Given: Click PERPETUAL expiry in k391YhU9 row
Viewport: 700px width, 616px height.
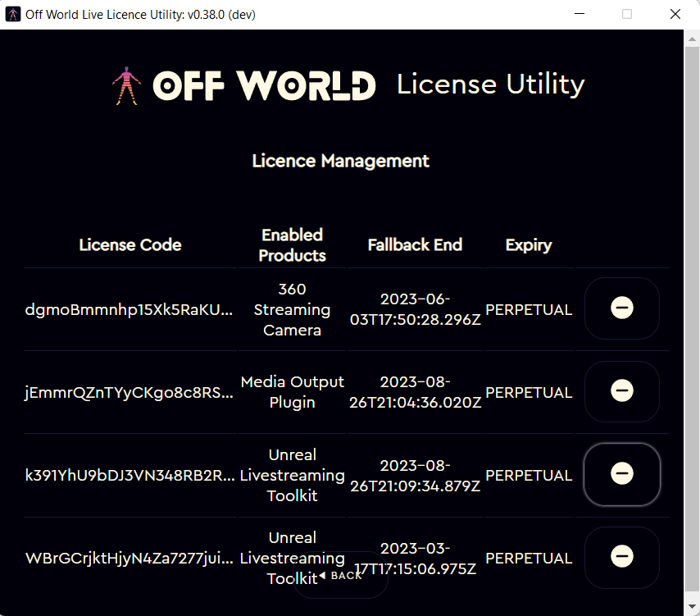Looking at the screenshot, I should [529, 475].
